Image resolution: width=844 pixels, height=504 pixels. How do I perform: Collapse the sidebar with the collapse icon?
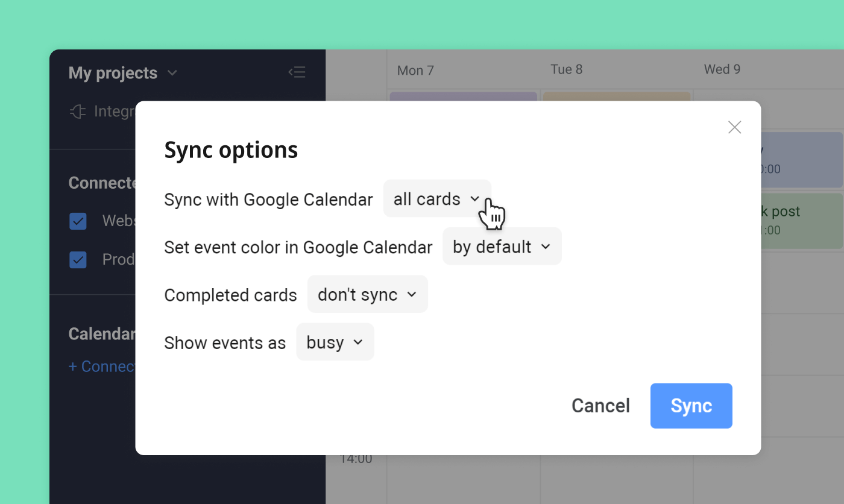[x=297, y=72]
